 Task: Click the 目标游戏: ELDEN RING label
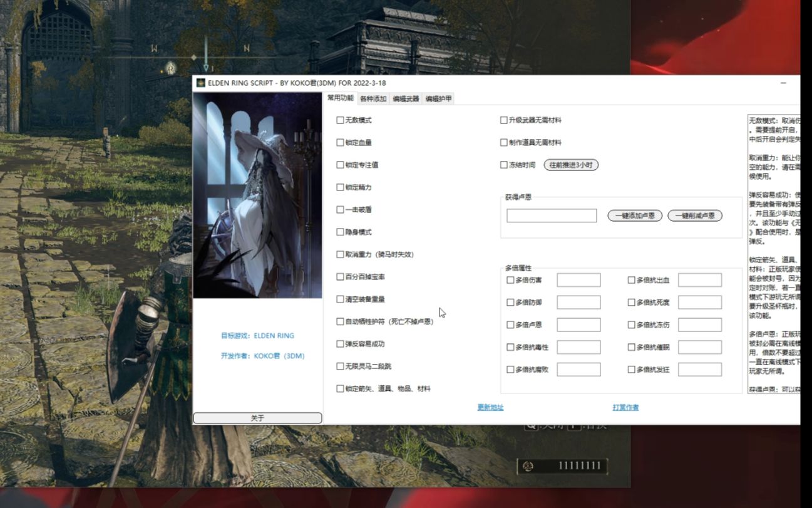click(x=257, y=336)
